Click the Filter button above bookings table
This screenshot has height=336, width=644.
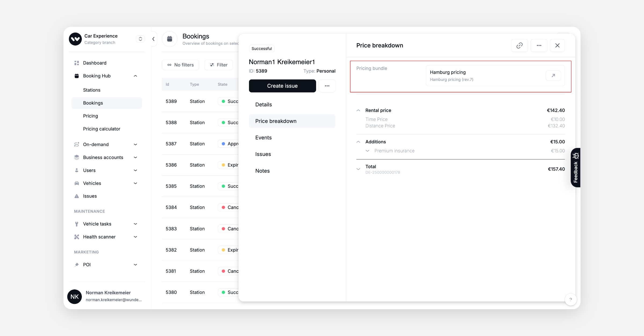pyautogui.click(x=218, y=65)
